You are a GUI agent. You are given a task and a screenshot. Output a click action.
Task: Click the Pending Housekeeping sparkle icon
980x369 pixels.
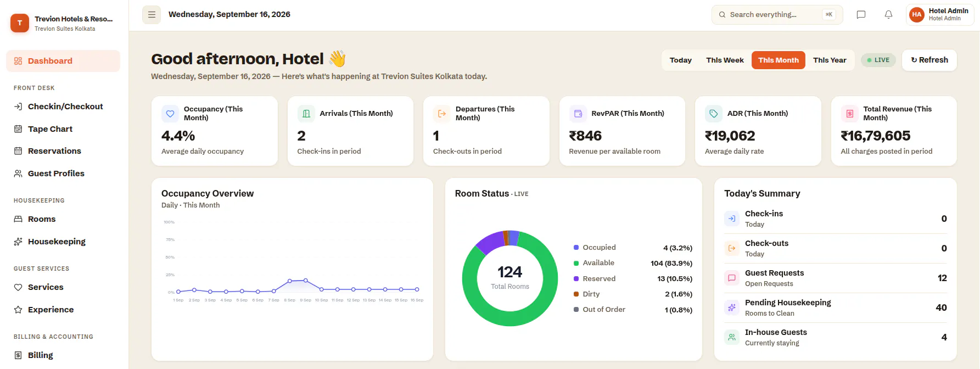732,307
